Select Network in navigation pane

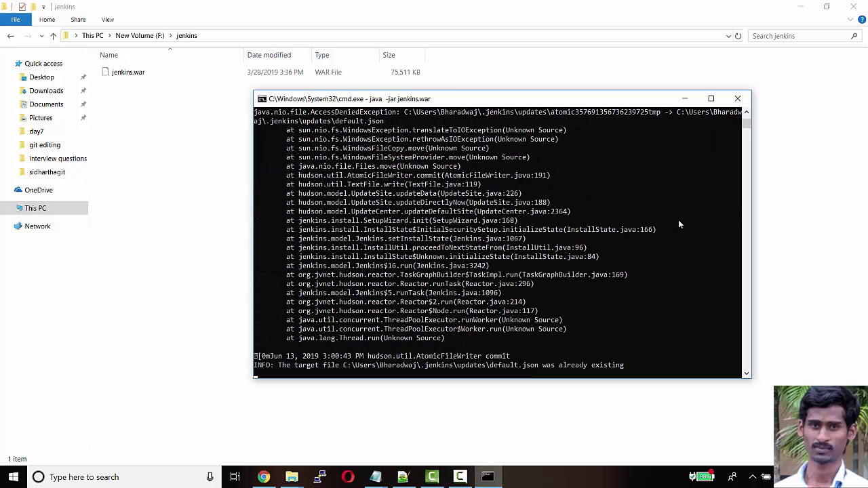pyautogui.click(x=37, y=226)
